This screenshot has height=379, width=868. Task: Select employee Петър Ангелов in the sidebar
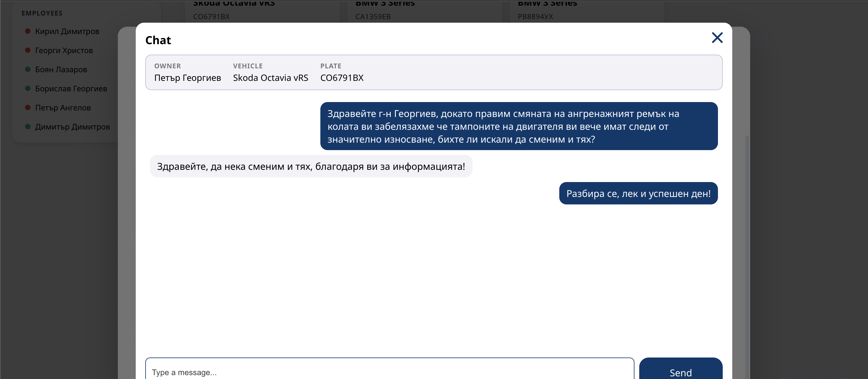point(63,108)
